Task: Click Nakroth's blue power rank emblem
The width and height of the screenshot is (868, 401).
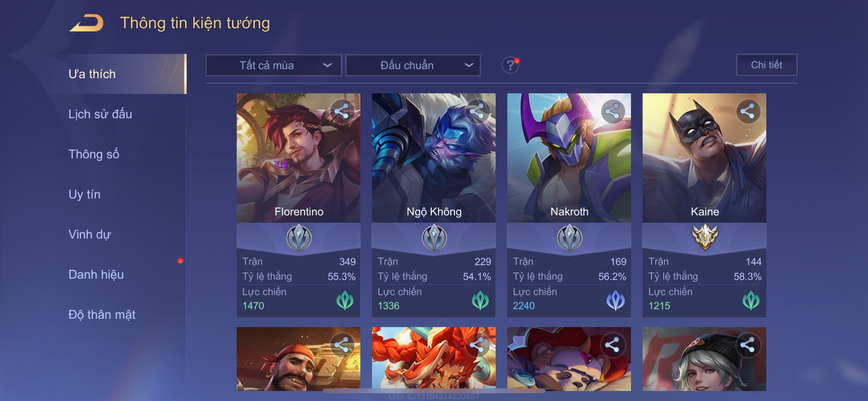Action: pyautogui.click(x=615, y=300)
